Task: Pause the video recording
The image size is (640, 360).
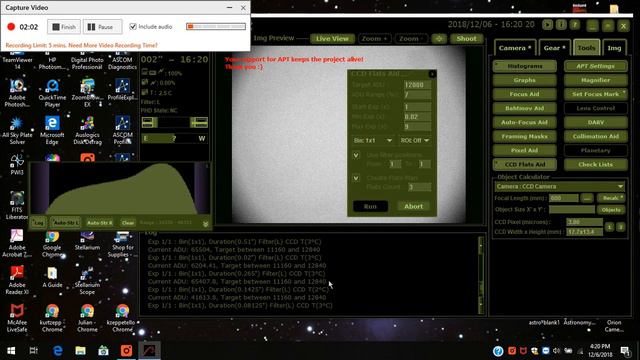Action: pos(102,27)
